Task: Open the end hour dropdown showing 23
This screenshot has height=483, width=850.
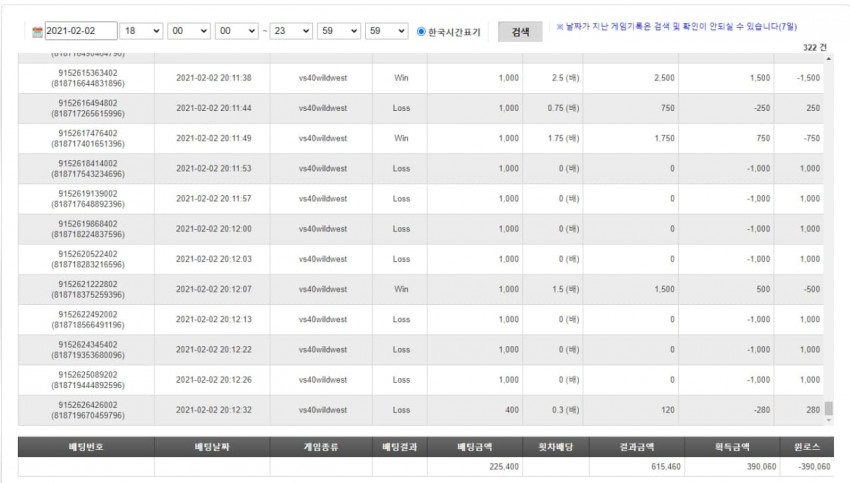Action: [291, 31]
